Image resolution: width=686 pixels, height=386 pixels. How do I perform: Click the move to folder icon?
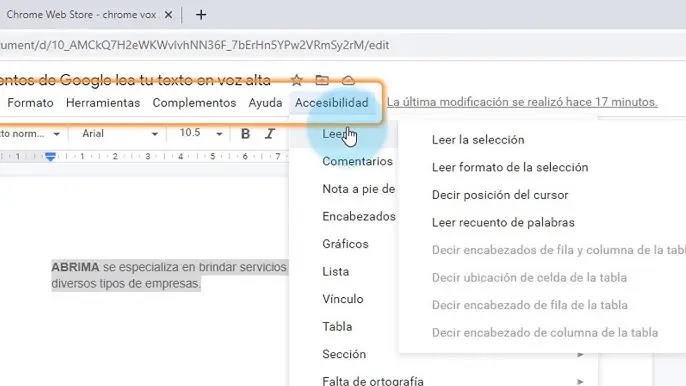pyautogui.click(x=322, y=80)
